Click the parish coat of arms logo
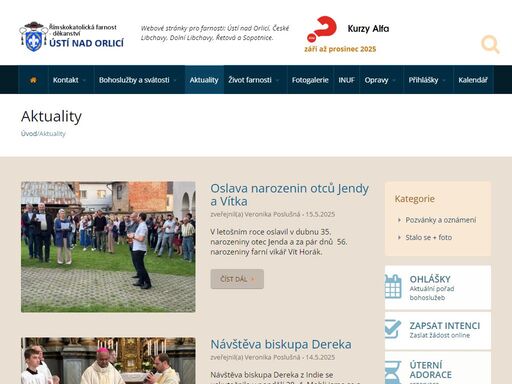Viewport: 512px width, 384px height. coord(33,37)
